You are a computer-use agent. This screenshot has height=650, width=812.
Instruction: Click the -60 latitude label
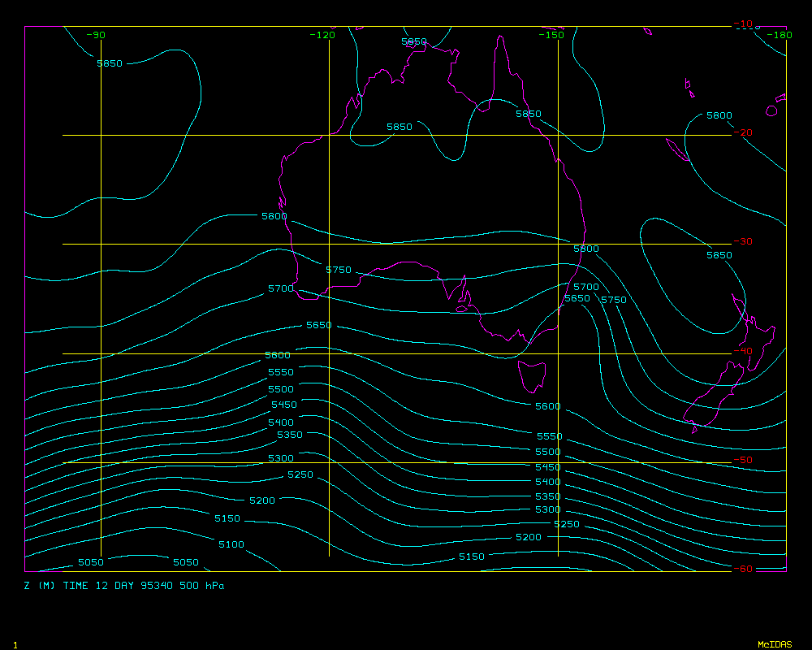[x=742, y=569]
